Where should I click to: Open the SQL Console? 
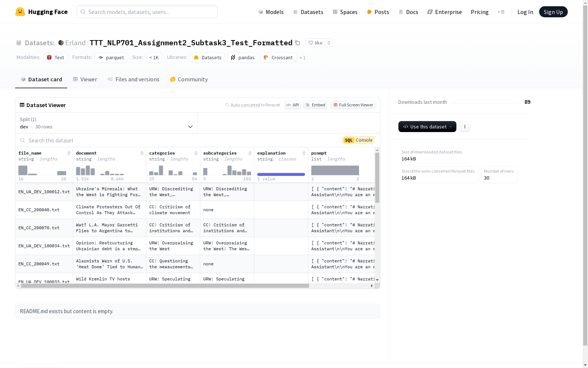click(x=358, y=140)
